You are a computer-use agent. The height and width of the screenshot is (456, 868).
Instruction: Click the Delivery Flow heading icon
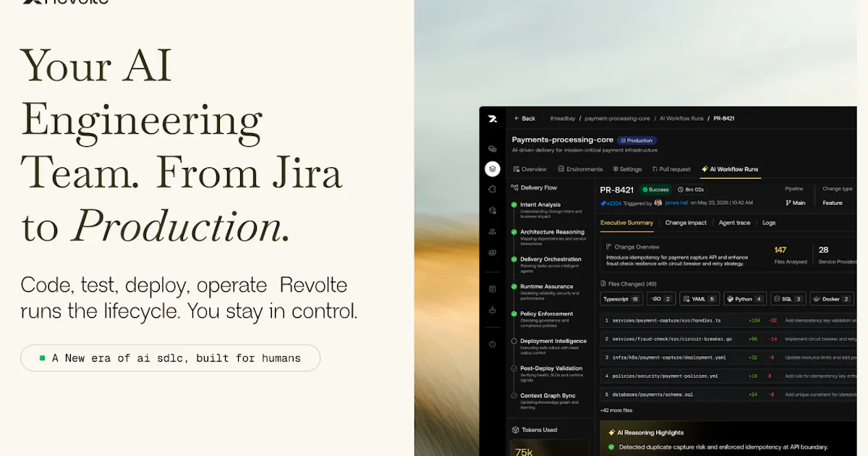514,187
